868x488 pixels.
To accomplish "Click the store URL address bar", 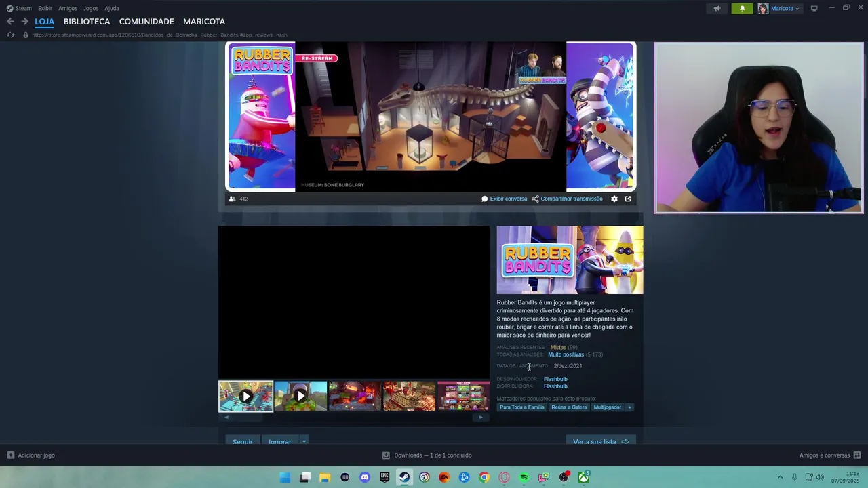I will pyautogui.click(x=159, y=35).
